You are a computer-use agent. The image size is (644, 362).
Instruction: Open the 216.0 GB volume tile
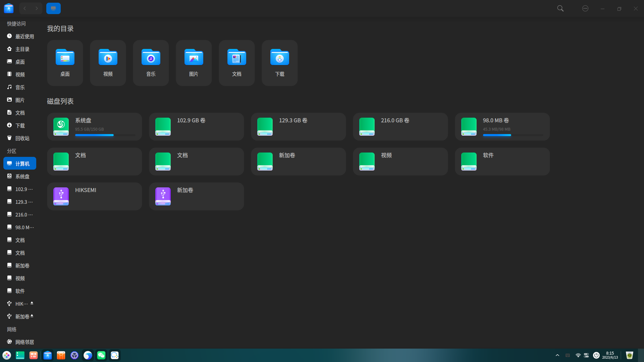click(x=400, y=127)
